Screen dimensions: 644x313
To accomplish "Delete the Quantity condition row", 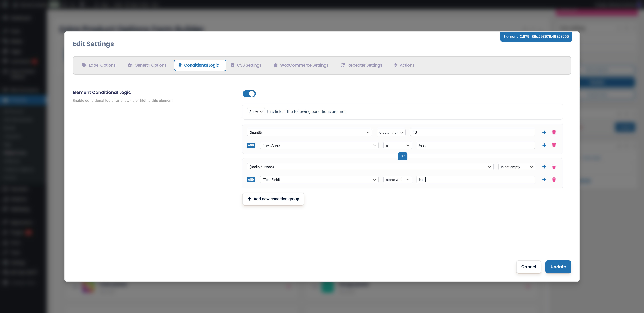I will pos(554,132).
